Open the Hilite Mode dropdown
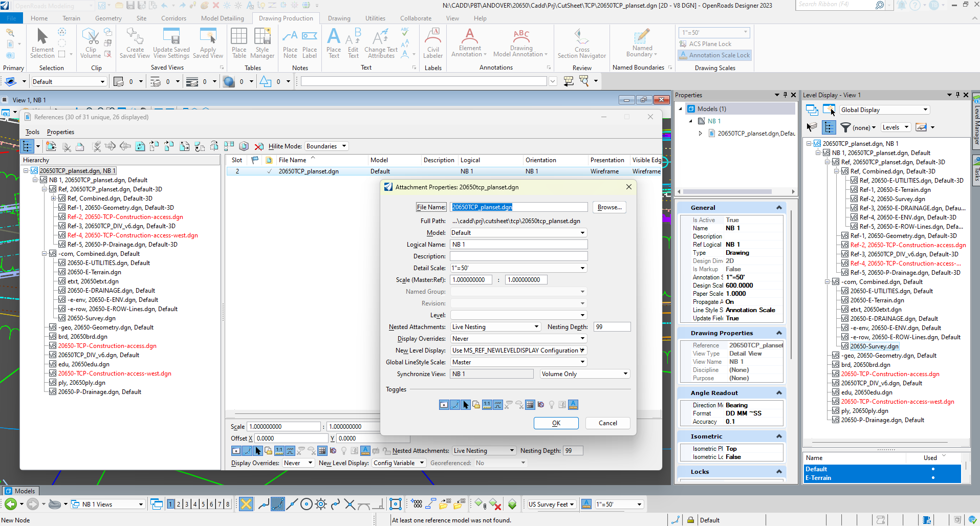Screen dimensions: 980x526 tap(326, 146)
